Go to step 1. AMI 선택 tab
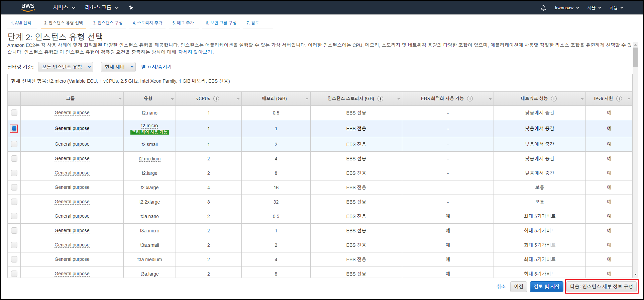 coord(21,23)
